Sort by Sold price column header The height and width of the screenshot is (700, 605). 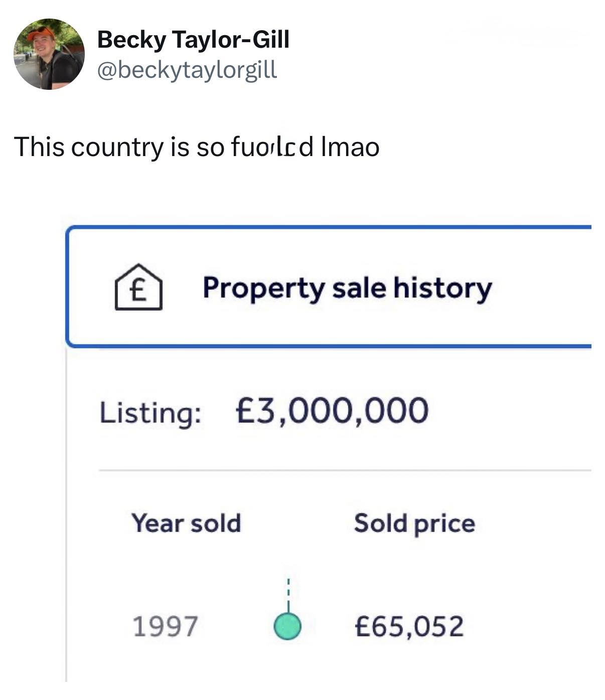click(x=414, y=523)
